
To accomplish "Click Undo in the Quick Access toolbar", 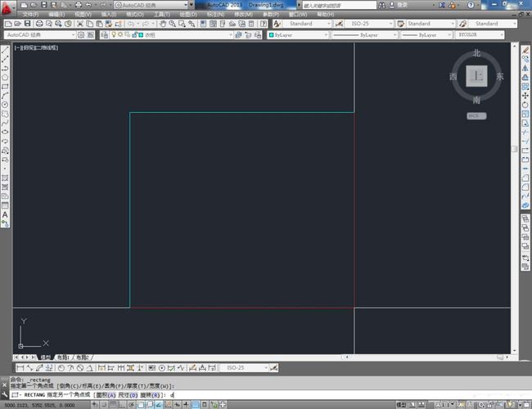I will coord(88,5).
